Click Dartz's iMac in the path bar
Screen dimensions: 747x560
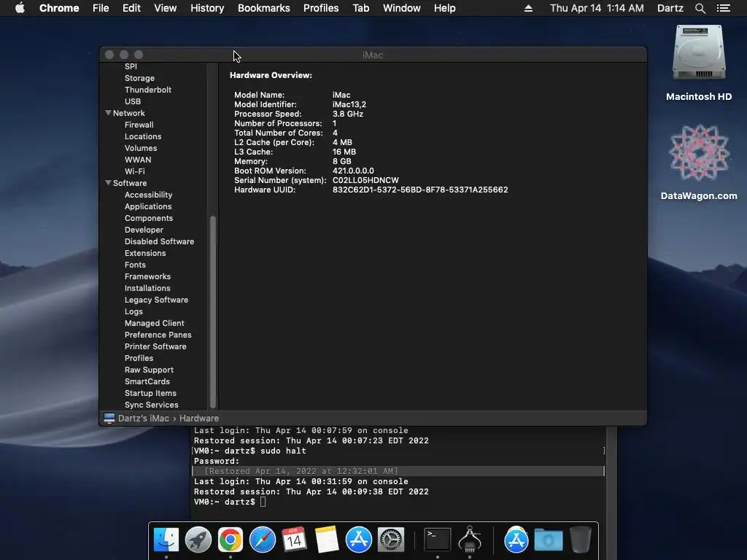point(144,418)
